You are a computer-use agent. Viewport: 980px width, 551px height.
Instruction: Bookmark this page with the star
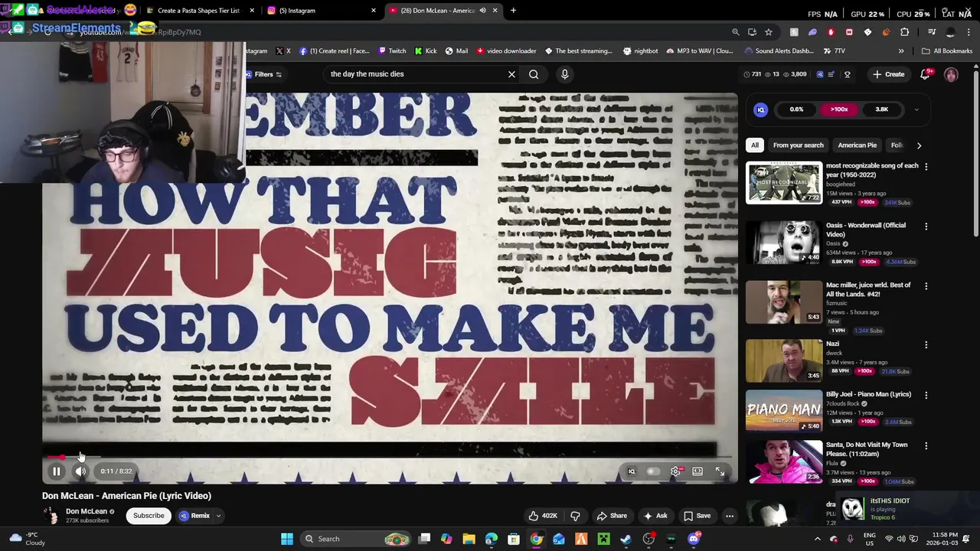(x=769, y=32)
